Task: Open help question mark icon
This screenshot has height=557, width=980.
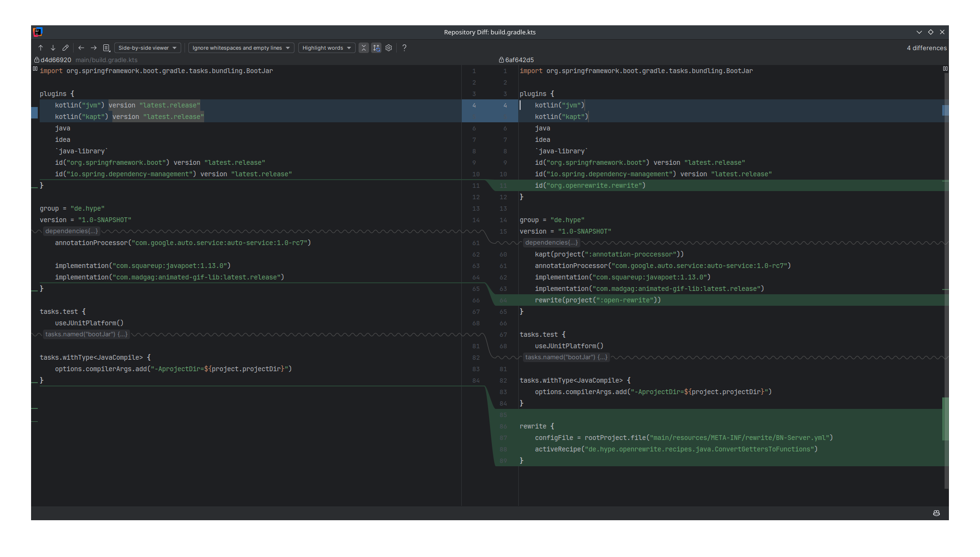Action: point(404,48)
